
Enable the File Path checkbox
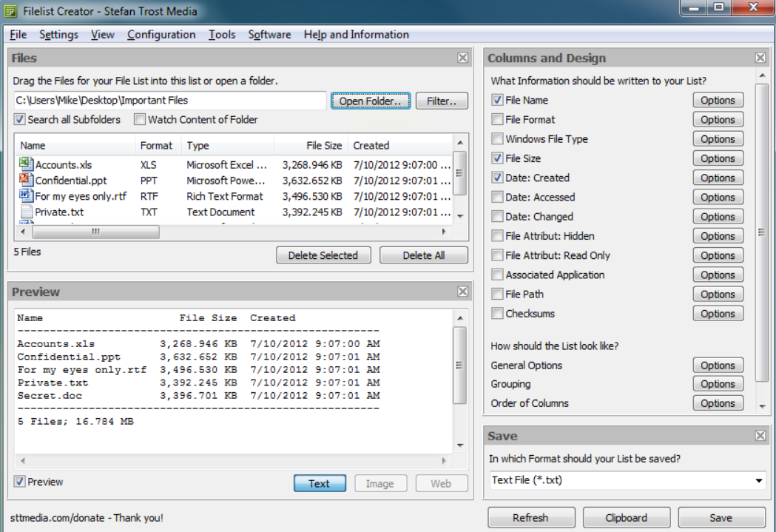(497, 294)
